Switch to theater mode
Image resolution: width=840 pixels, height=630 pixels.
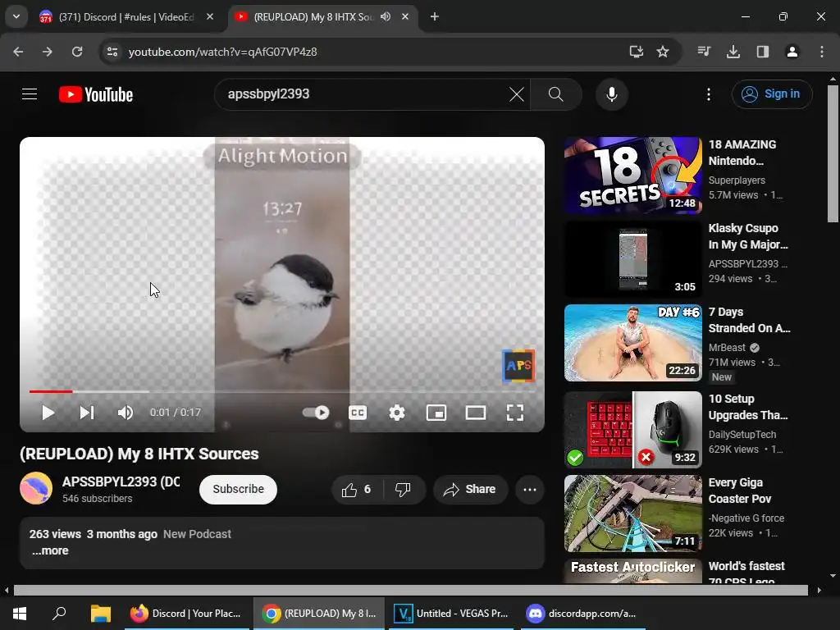pos(475,413)
